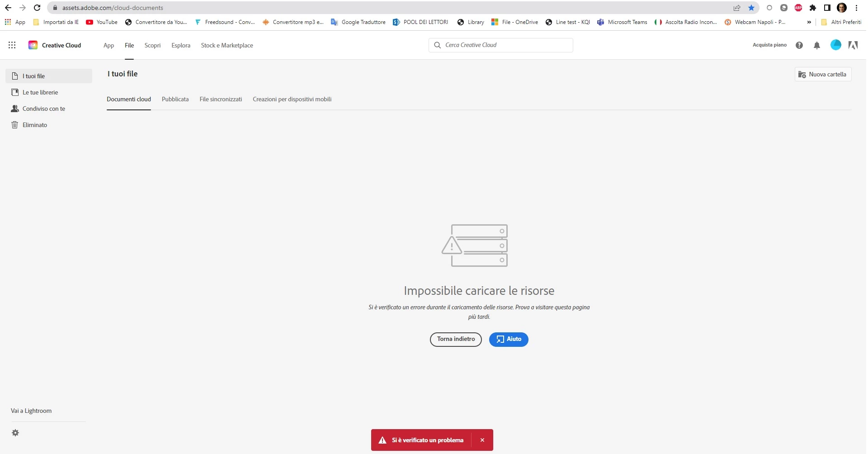Expand hidden bookmarks with double chevron
The width and height of the screenshot is (868, 454).
[x=809, y=22]
